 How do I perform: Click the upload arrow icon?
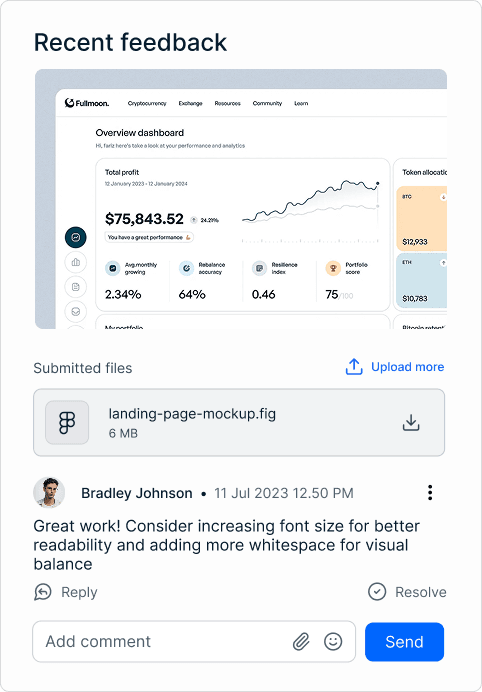pos(354,367)
